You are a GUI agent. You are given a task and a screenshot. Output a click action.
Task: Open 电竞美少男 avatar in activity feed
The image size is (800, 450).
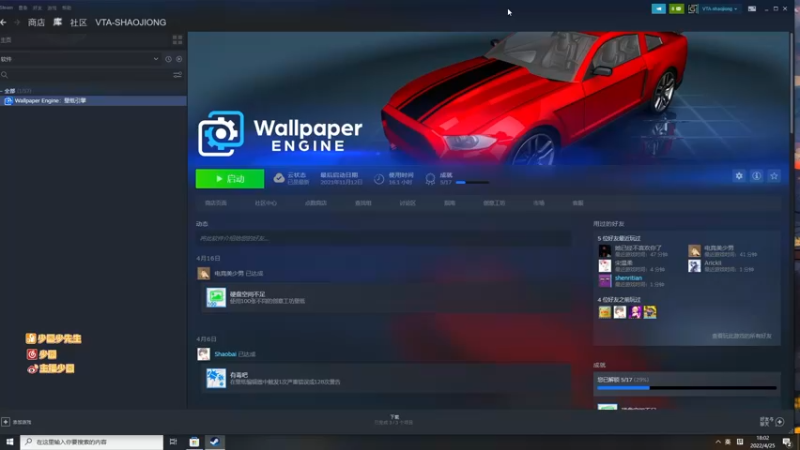204,273
